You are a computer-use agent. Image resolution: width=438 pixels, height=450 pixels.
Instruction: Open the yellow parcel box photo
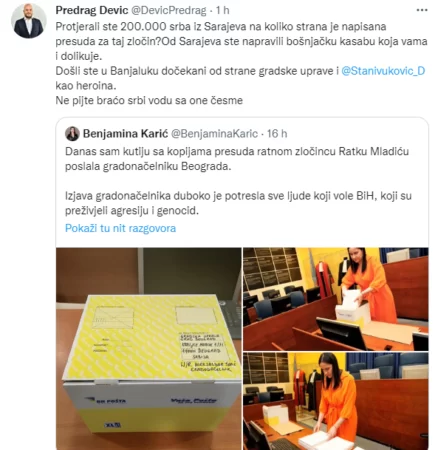pyautogui.click(x=148, y=349)
